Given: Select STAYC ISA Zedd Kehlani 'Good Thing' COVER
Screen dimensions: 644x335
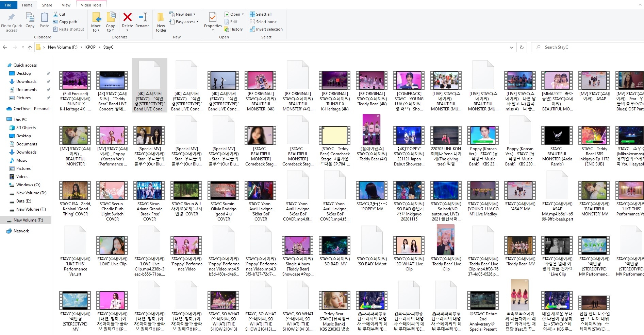Looking at the screenshot, I should (x=75, y=199).
